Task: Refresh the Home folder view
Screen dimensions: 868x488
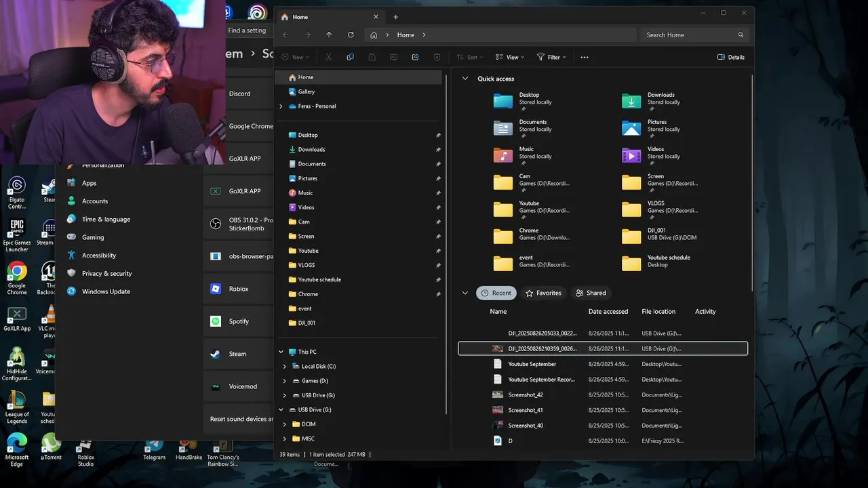Action: (351, 35)
